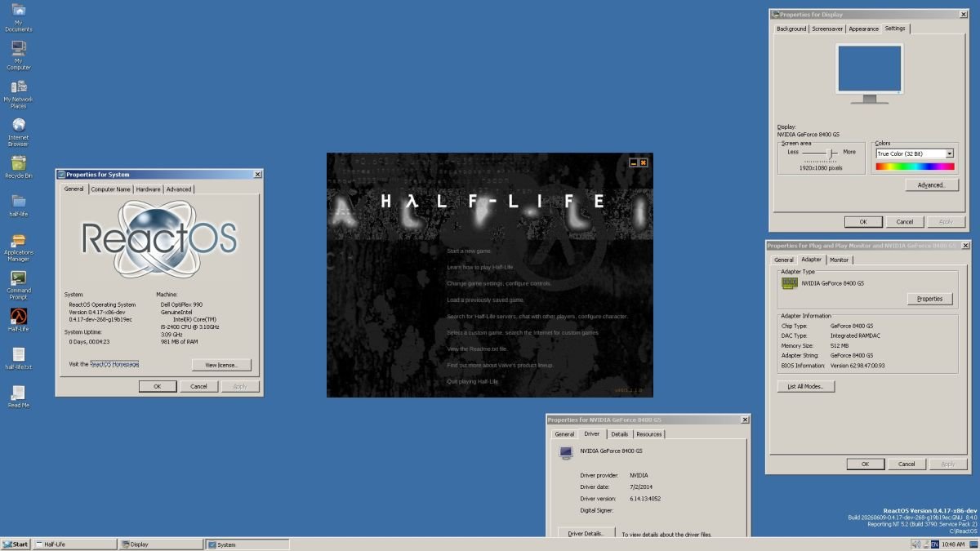Click Cancel in System properties window
The height and width of the screenshot is (551, 980).
198,386
